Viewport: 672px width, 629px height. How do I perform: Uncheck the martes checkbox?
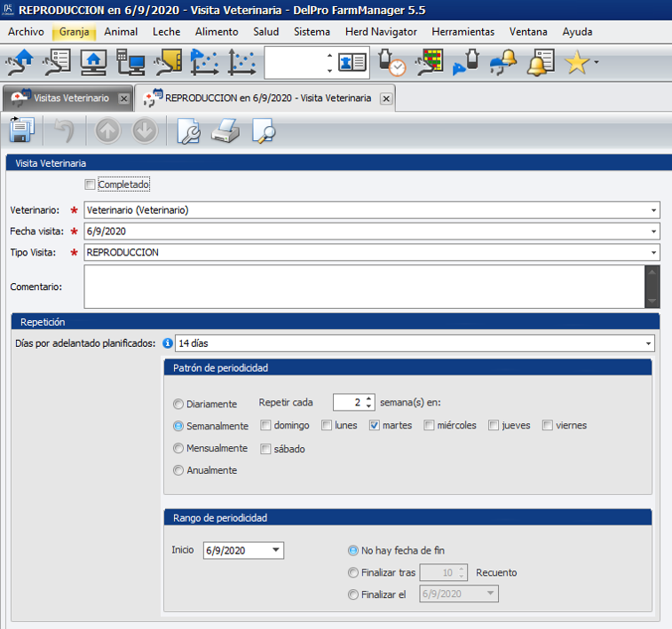click(375, 426)
